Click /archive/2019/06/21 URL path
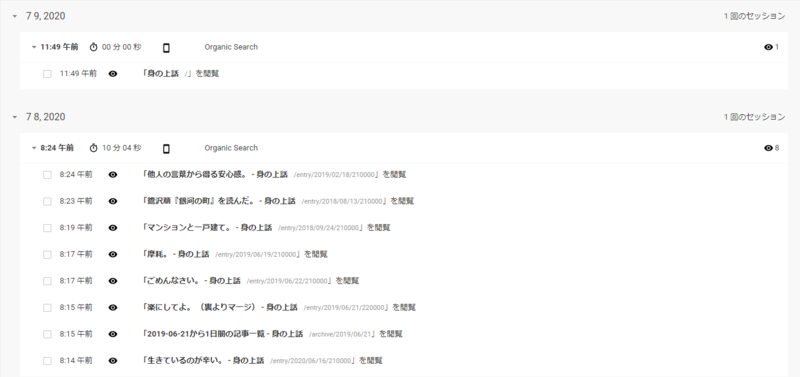 340,334
